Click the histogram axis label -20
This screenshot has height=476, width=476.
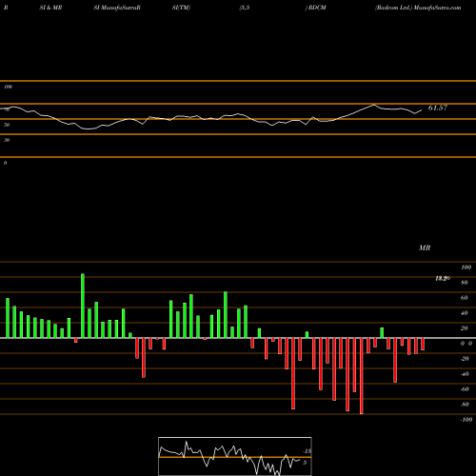coord(465,359)
